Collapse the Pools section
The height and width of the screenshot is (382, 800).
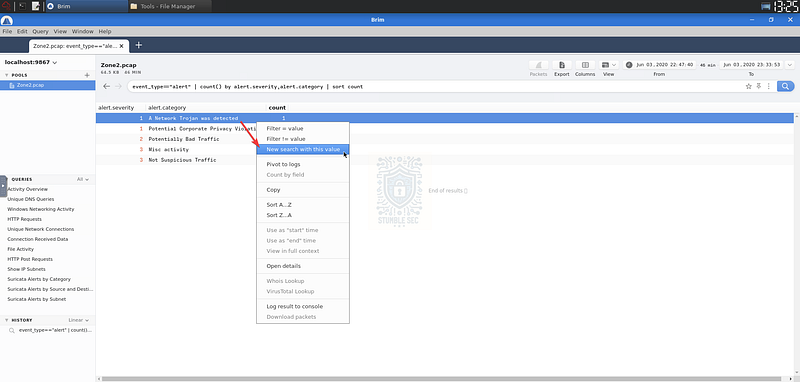[7, 75]
